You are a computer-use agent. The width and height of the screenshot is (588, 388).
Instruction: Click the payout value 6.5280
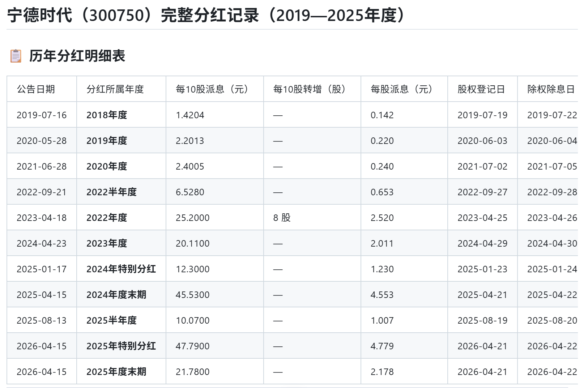pos(190,192)
